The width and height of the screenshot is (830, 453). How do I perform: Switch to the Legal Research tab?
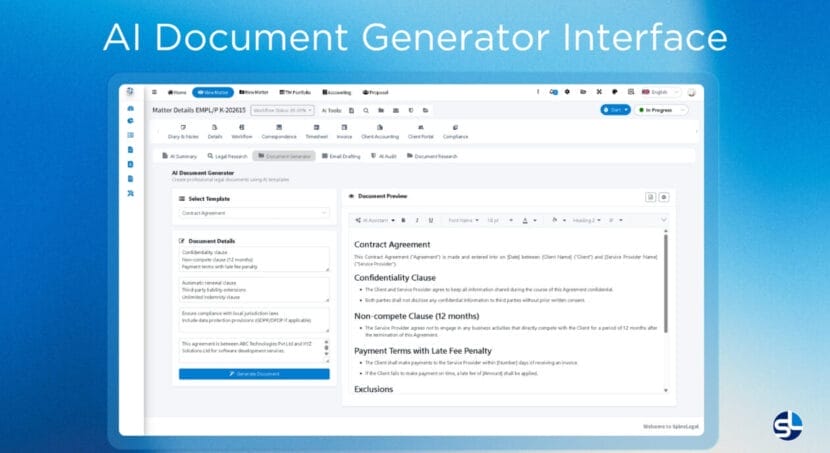228,156
